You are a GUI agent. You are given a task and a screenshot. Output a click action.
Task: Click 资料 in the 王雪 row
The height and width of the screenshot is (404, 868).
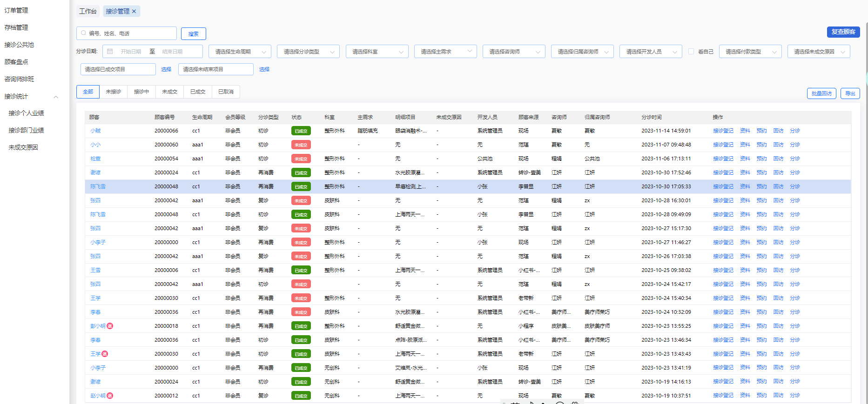coord(745,270)
